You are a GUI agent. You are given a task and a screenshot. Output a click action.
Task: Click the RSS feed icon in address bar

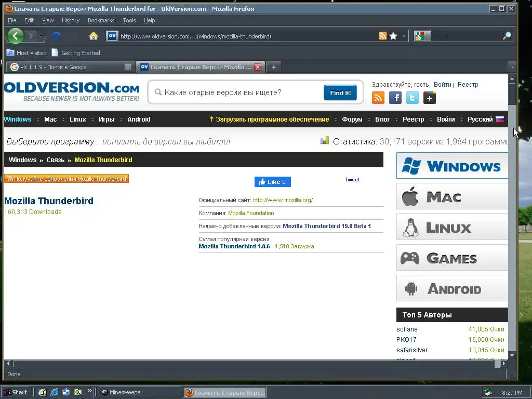382,36
